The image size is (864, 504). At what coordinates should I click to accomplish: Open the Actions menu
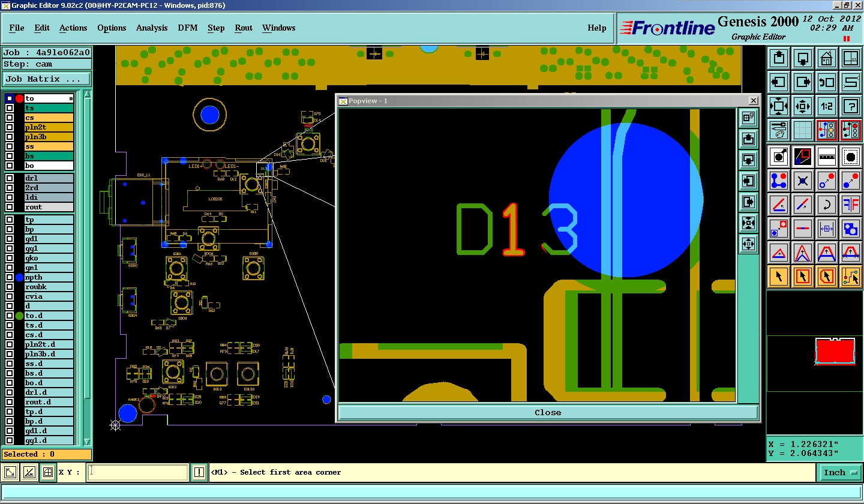click(73, 28)
